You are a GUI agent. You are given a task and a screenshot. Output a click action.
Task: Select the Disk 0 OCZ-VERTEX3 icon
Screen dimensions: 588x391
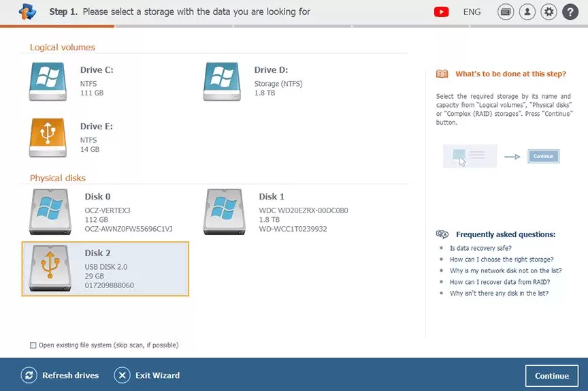(x=50, y=212)
